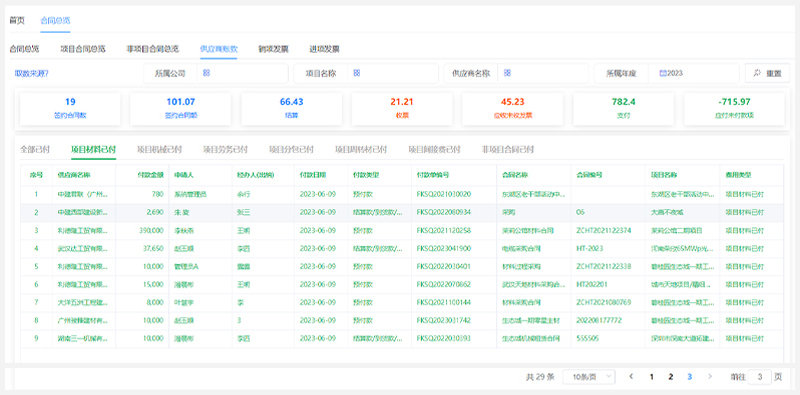The image size is (800, 395).
Task: Click payment number FKSQ2023041900
Action: (x=443, y=248)
